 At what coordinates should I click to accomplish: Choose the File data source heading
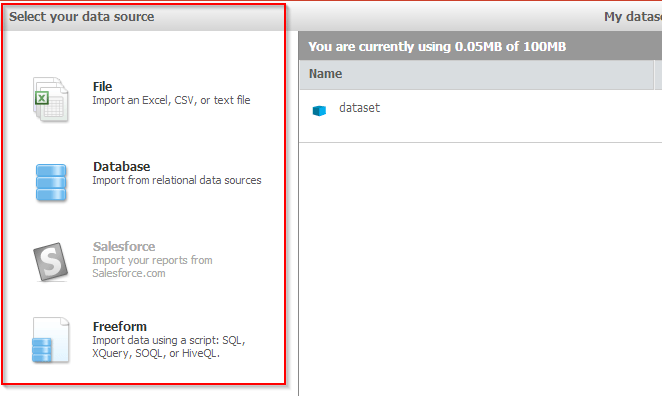tap(103, 87)
